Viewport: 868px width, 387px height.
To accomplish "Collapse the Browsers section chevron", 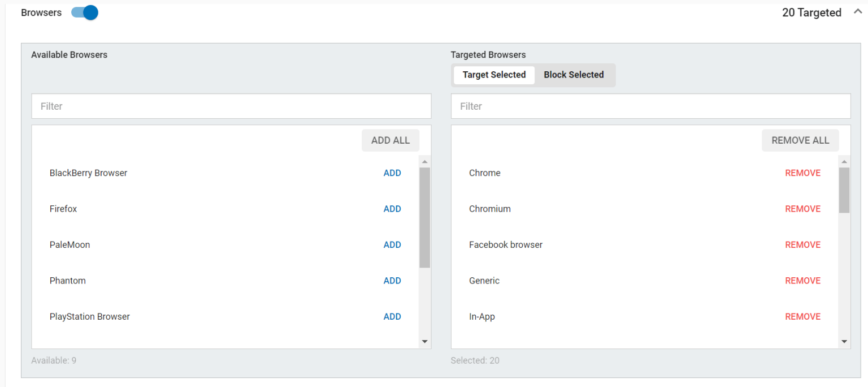I will (857, 12).
